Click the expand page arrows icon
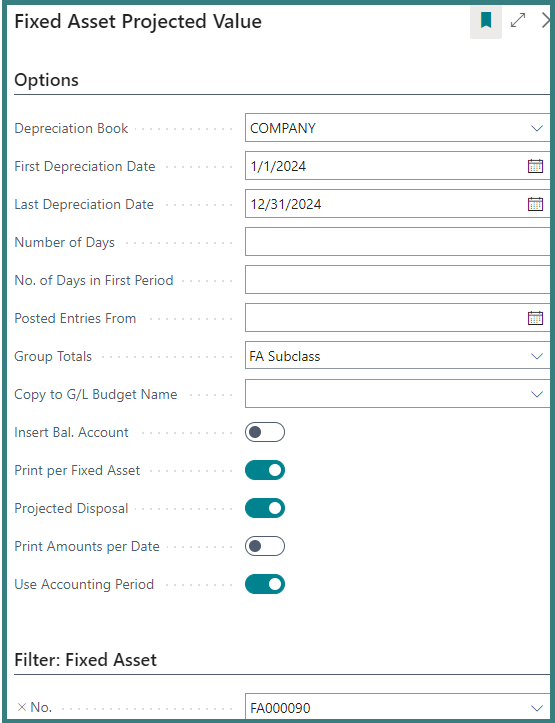555x723 pixels. click(x=519, y=20)
